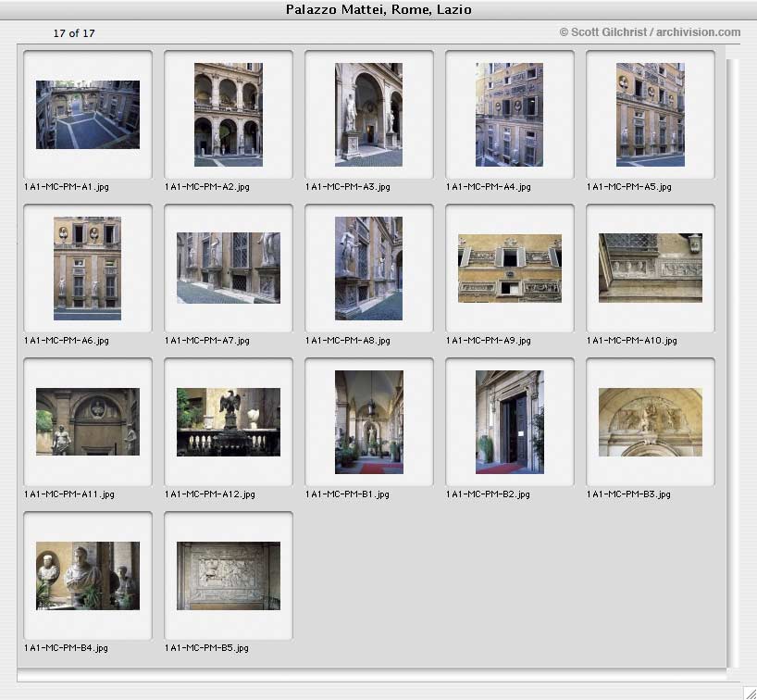Open thumbnail 1A1-MC-PM-A11.jpg niche with bust
The height and width of the screenshot is (700, 757).
click(x=88, y=421)
